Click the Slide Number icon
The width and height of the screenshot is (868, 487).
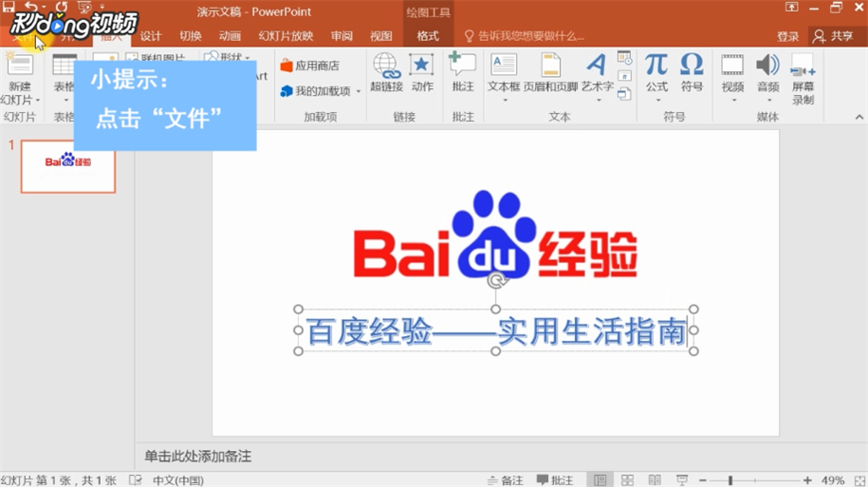(x=624, y=76)
